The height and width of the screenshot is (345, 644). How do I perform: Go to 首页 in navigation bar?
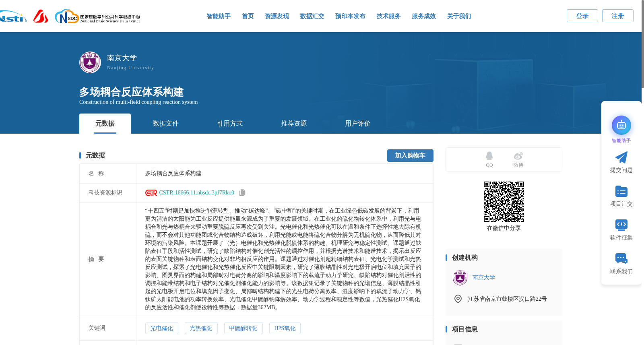[248, 16]
